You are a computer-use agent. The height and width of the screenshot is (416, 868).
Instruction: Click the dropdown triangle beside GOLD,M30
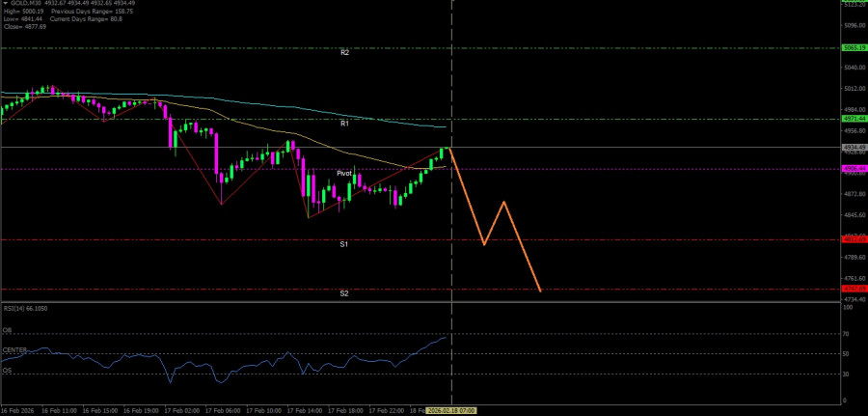(x=5, y=3)
